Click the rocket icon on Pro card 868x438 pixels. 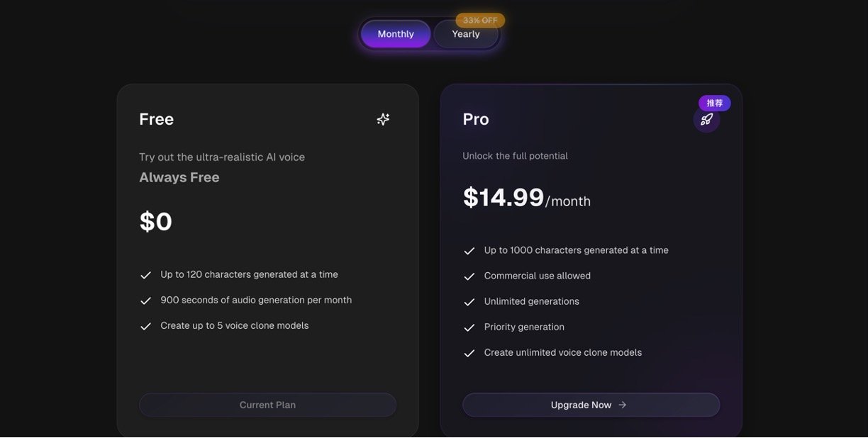(x=706, y=120)
